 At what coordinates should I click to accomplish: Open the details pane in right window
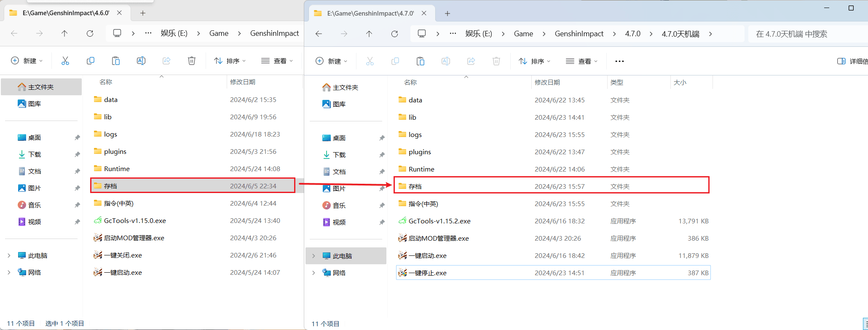tap(852, 61)
